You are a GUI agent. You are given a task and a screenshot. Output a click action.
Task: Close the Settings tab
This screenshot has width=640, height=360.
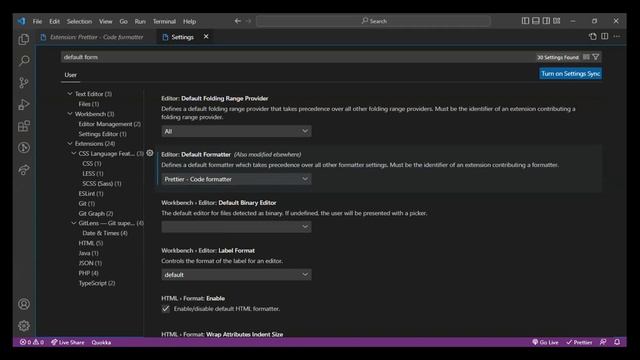(x=206, y=36)
